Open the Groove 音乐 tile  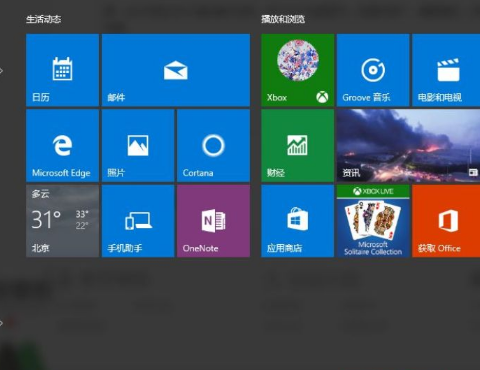pos(373,70)
